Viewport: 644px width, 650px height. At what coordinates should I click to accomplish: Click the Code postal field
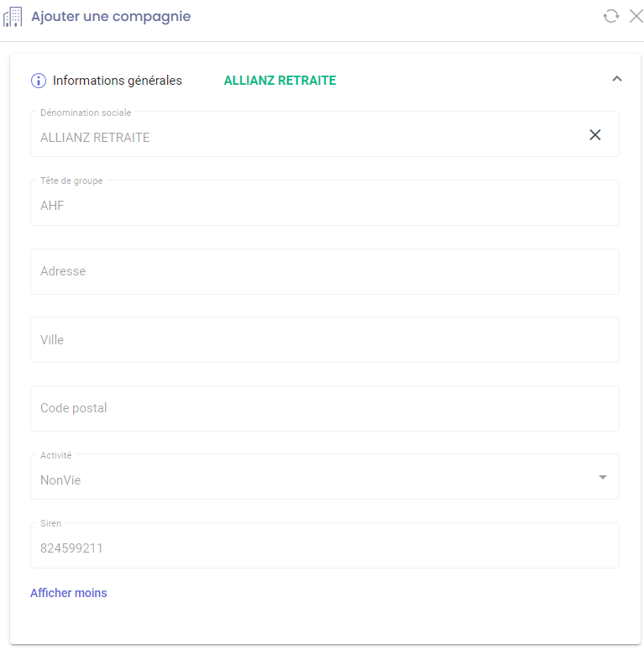[325, 409]
